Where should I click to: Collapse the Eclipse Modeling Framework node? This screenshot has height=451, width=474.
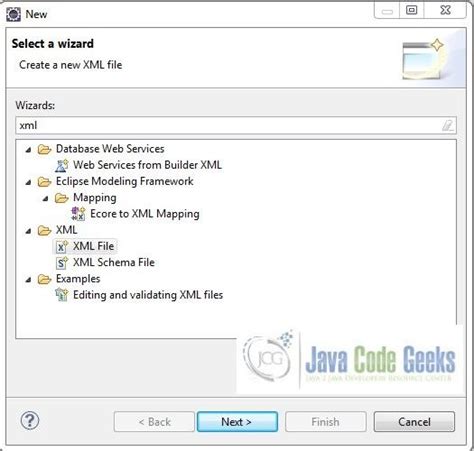pos(29,182)
